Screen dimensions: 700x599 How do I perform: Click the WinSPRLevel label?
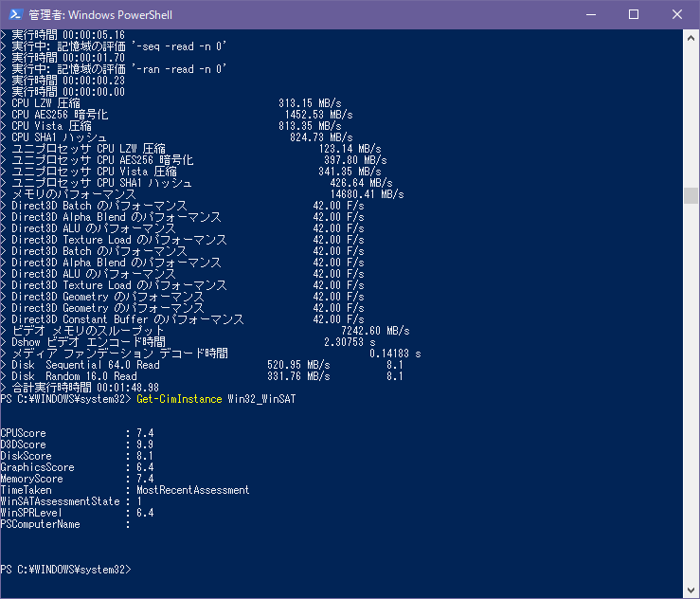pos(31,513)
